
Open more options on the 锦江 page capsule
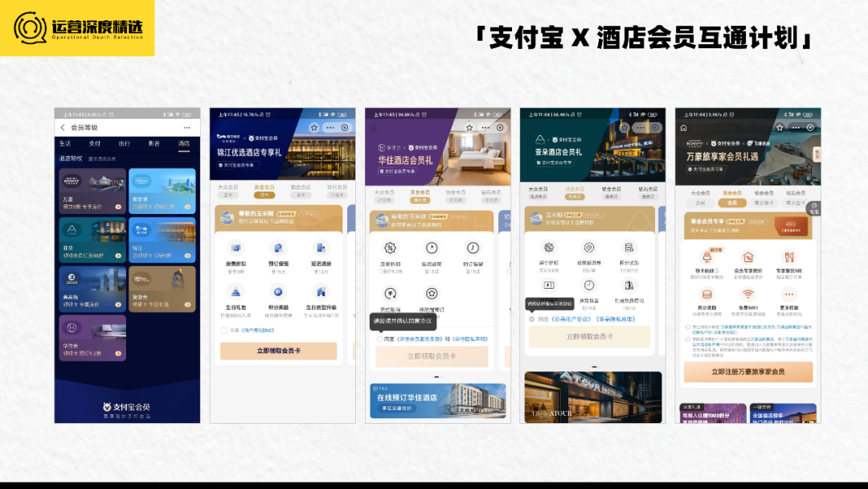pyautogui.click(x=330, y=127)
